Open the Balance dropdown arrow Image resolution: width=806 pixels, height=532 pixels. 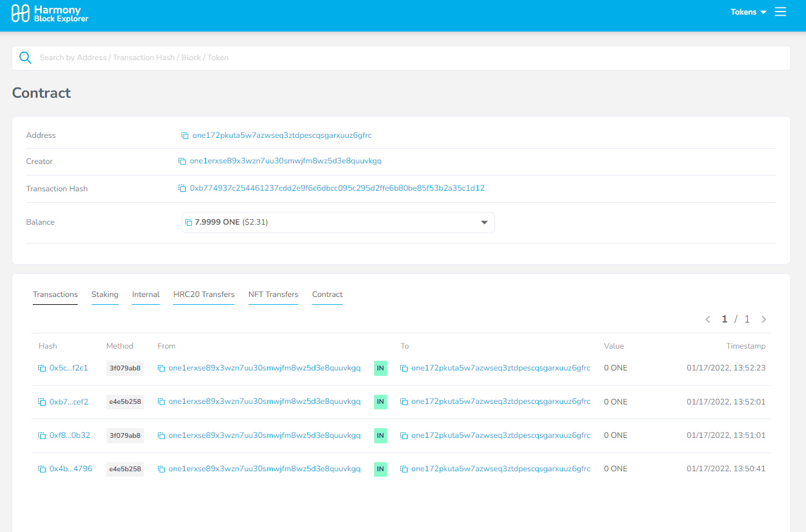pos(484,223)
